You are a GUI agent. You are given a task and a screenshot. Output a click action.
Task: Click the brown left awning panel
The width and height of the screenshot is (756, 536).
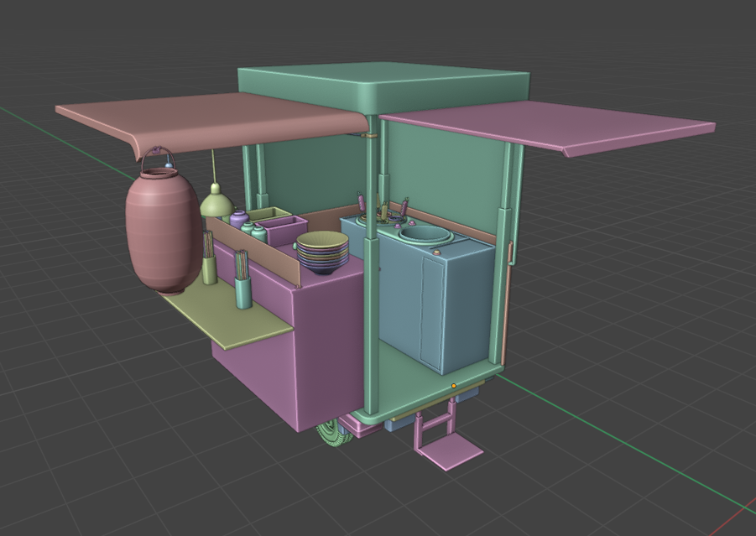[210, 119]
